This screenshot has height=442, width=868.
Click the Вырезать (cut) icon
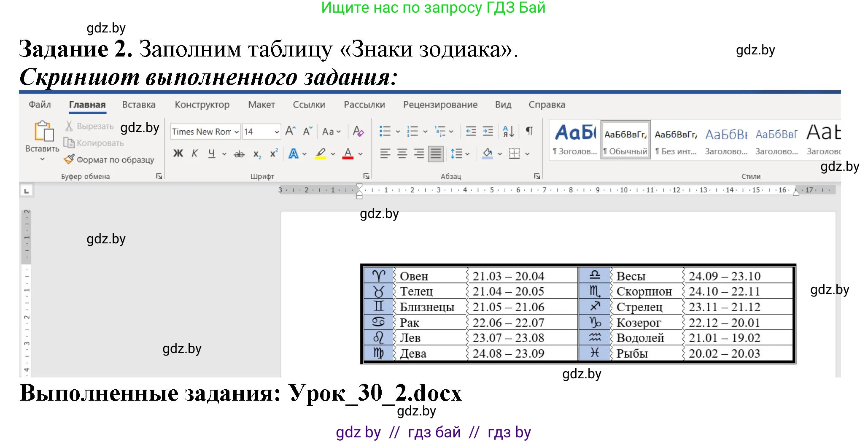click(69, 127)
